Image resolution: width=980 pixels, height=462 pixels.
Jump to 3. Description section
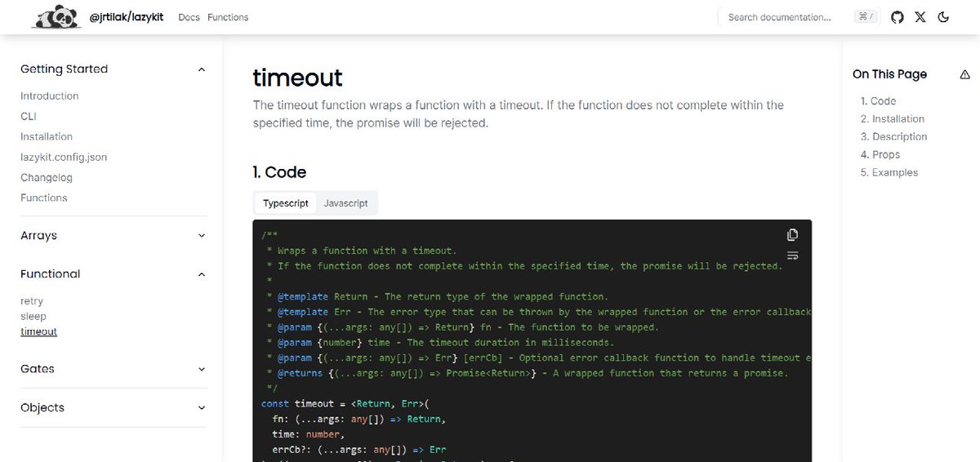coord(893,137)
